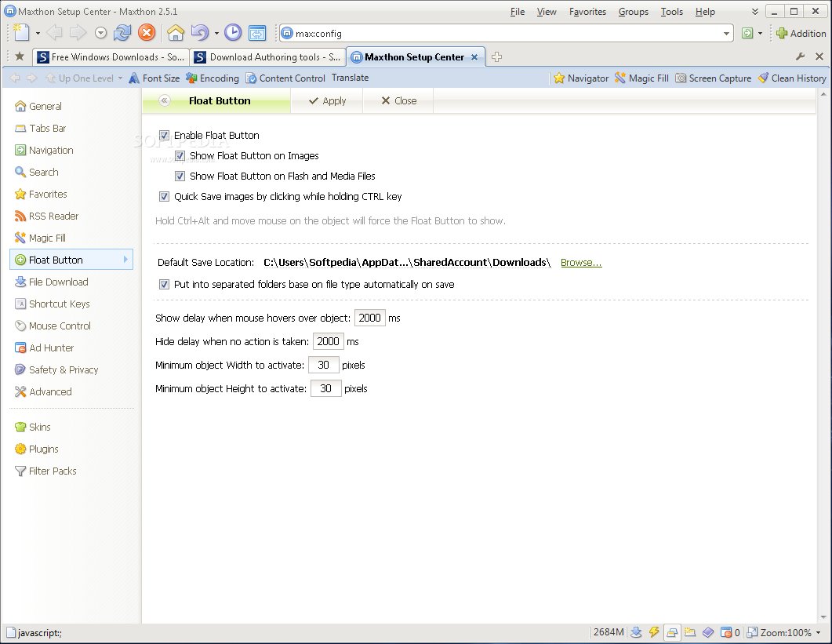832x644 pixels.
Task: Open the Zoom 100% dropdown arrow
Action: coord(818,632)
